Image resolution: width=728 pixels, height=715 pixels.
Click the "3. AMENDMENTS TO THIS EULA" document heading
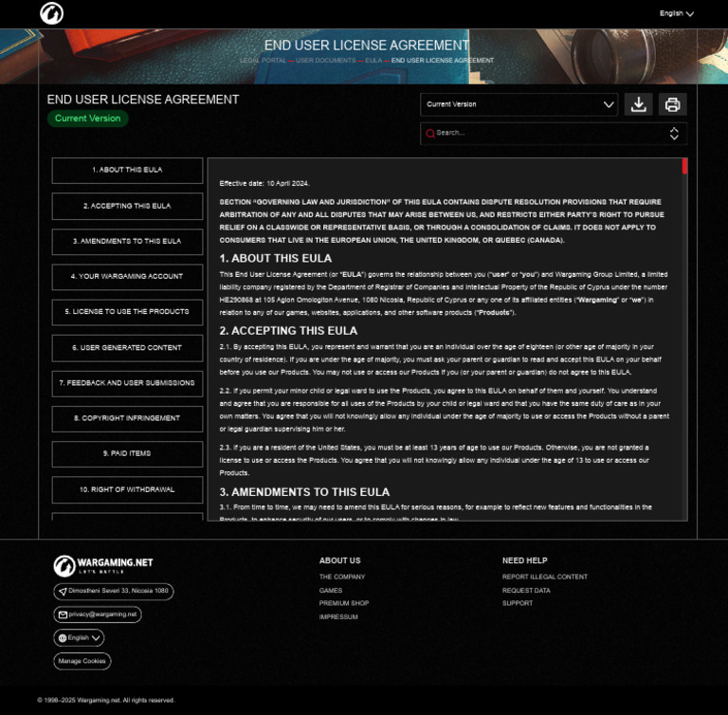coord(304,492)
